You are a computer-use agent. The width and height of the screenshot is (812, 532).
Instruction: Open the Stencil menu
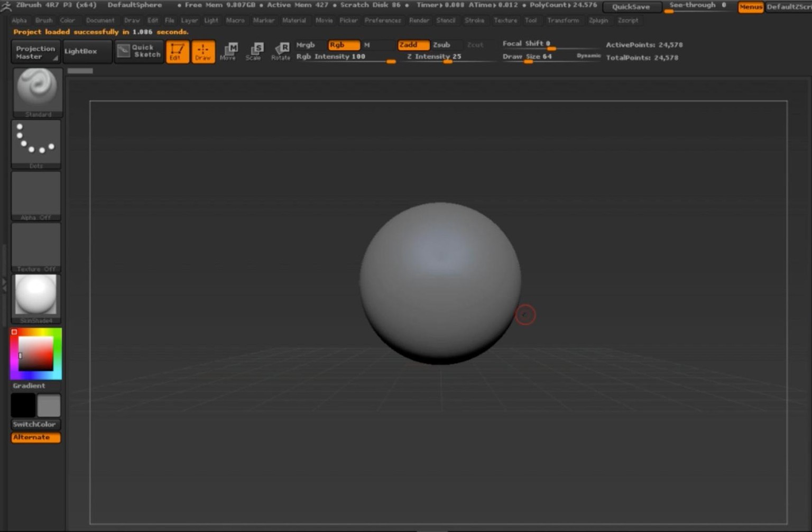[x=446, y=20]
